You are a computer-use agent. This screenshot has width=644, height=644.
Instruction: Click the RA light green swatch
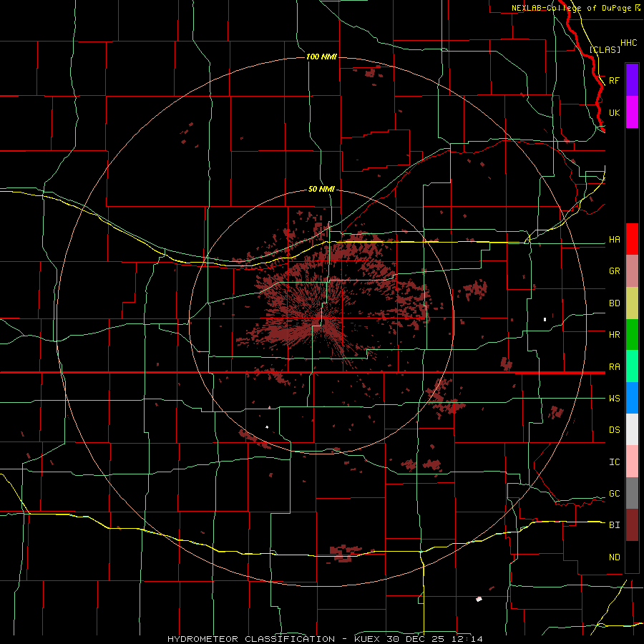pyautogui.click(x=632, y=366)
